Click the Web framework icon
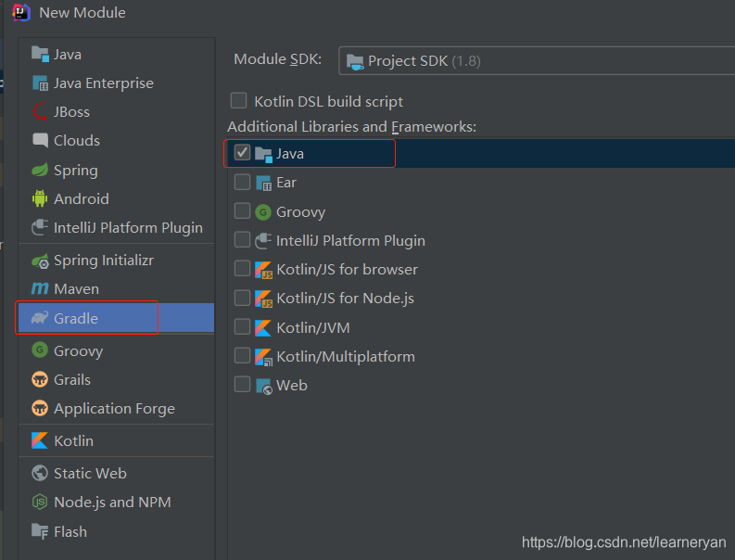The image size is (735, 560). (x=263, y=386)
